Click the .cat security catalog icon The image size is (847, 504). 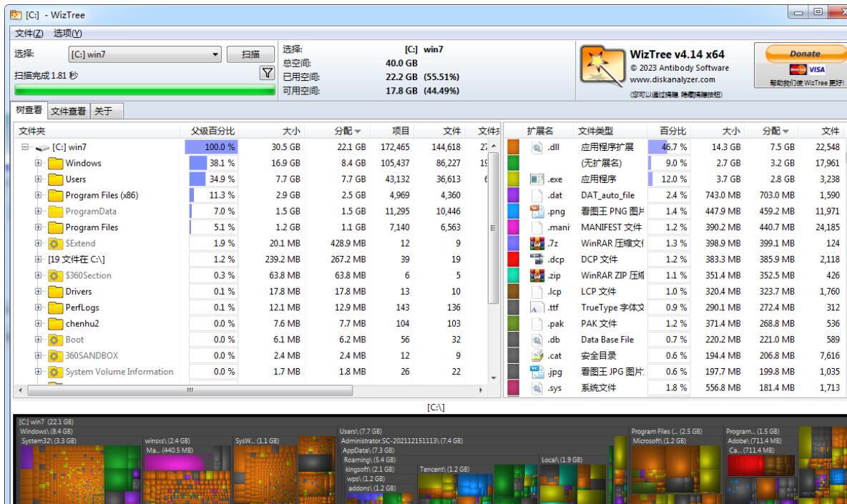[537, 355]
